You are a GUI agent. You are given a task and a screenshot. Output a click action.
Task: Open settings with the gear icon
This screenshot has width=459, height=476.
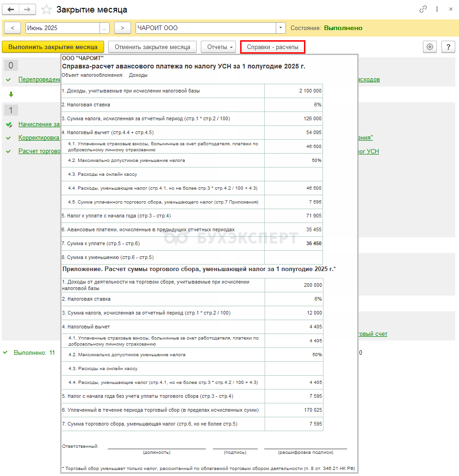(x=430, y=47)
